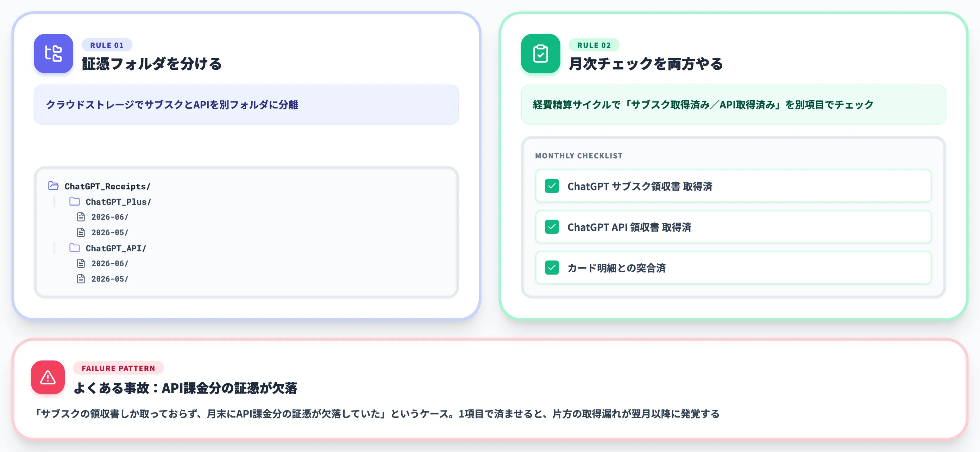Click the heading よくある事故：API課金分の証憑が欠落
This screenshot has width=980, height=452.
[185, 388]
